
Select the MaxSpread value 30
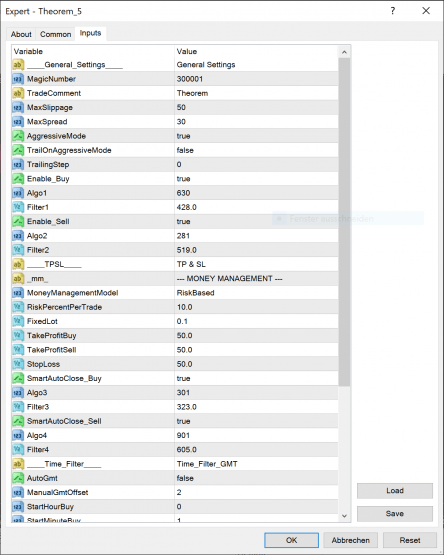[x=181, y=122]
